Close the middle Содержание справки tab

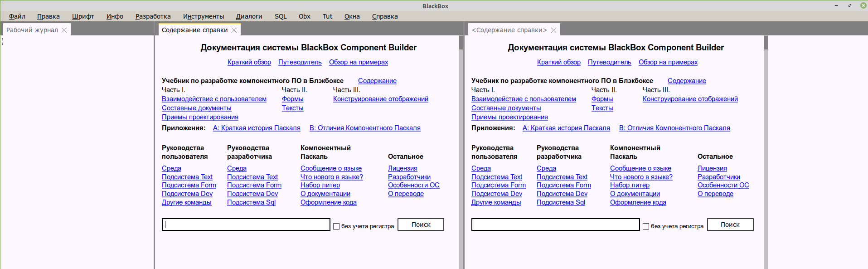[234, 30]
